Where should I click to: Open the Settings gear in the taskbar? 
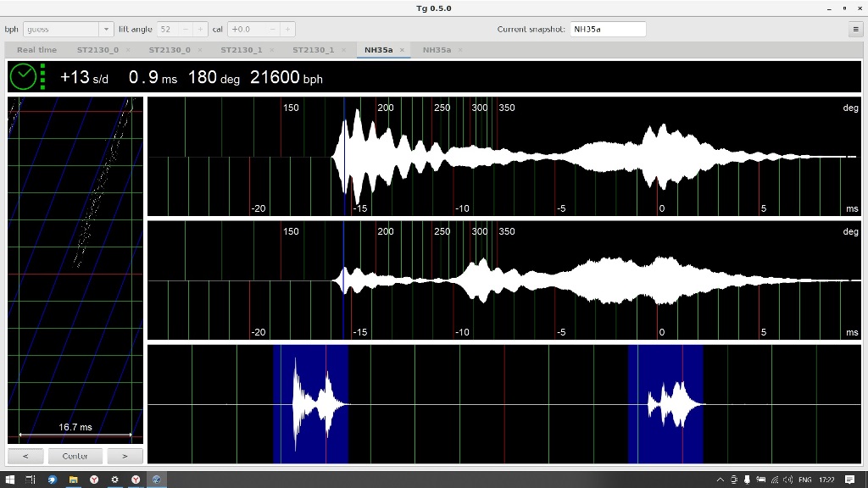(x=114, y=480)
